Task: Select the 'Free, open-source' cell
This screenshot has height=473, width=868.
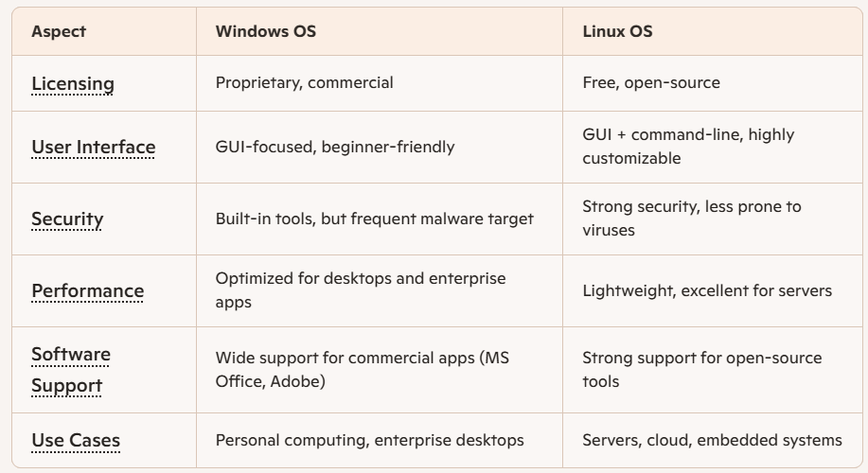Action: [x=651, y=82]
